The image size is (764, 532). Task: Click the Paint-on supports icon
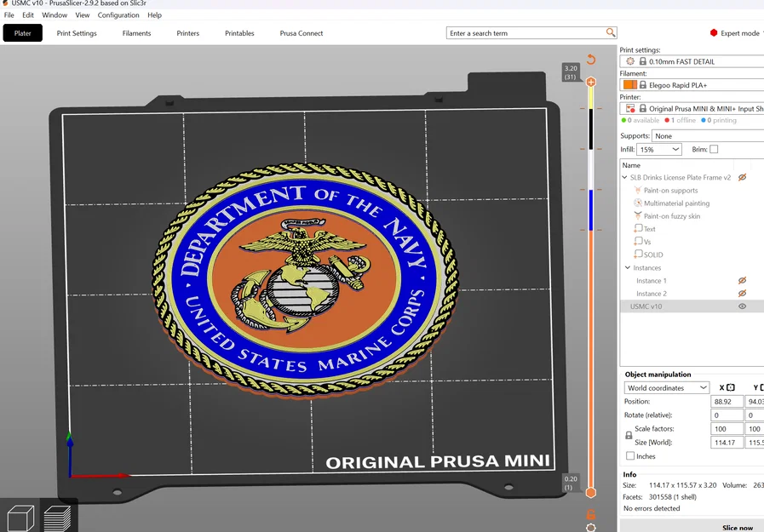tap(638, 191)
